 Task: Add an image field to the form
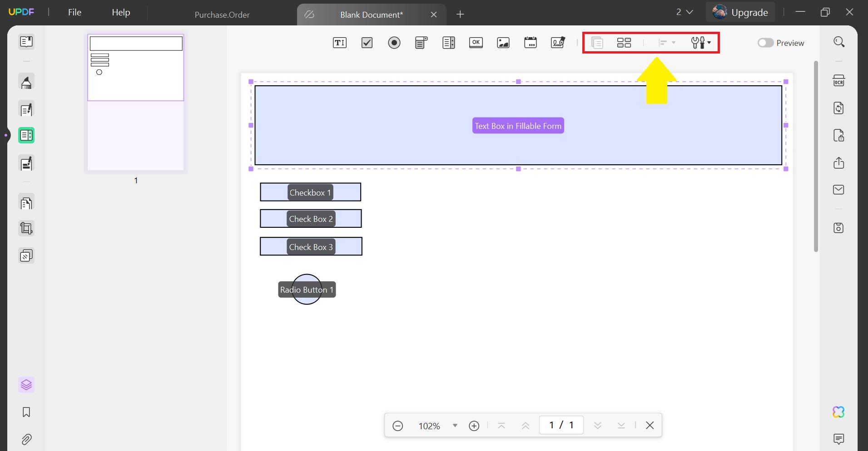(x=503, y=43)
